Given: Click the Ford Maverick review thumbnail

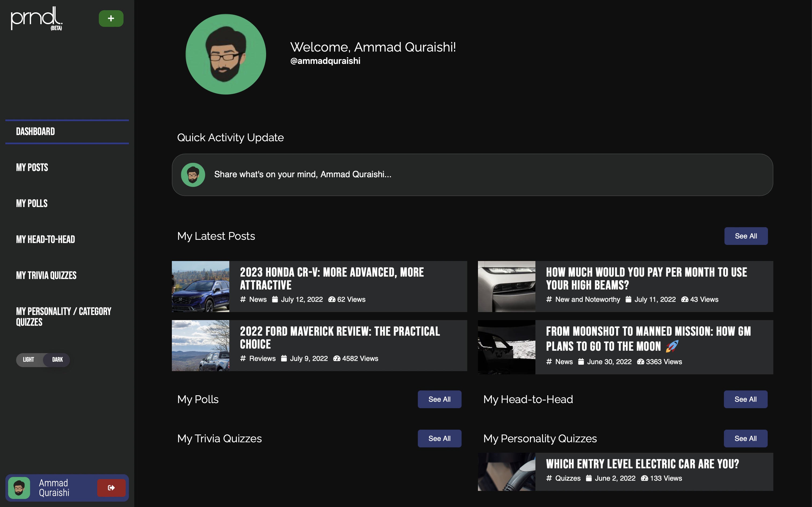Looking at the screenshot, I should [201, 345].
